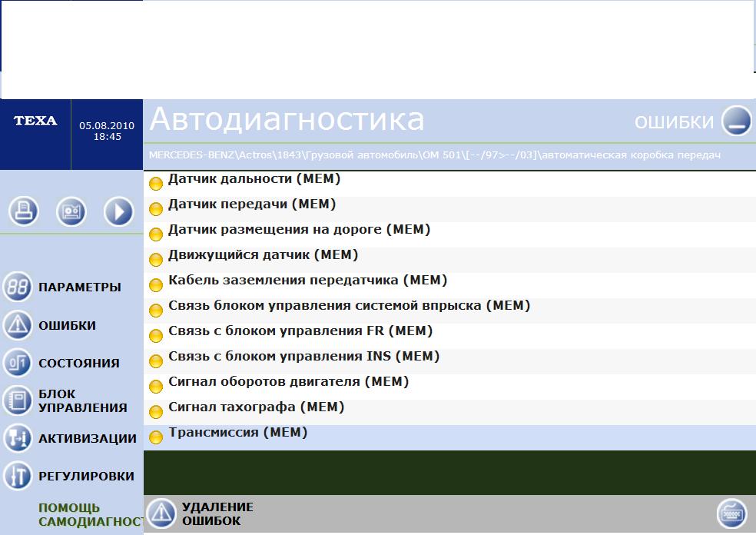Select the РЕГУЛИРОВКИ menu label

(x=86, y=476)
